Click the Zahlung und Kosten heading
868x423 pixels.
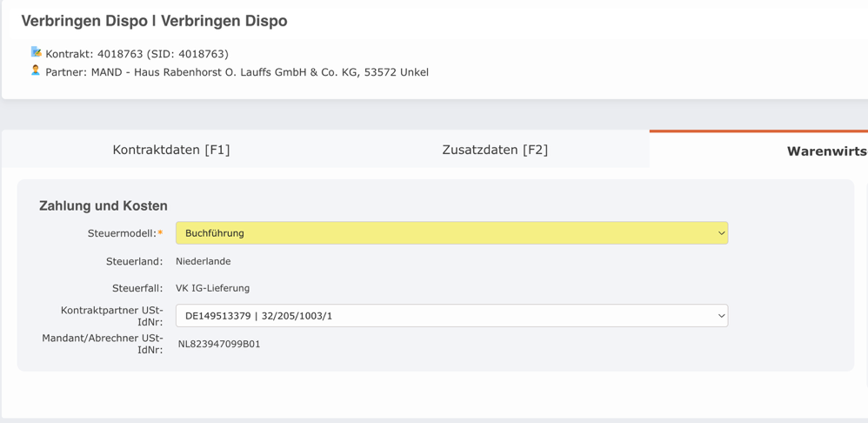(103, 206)
